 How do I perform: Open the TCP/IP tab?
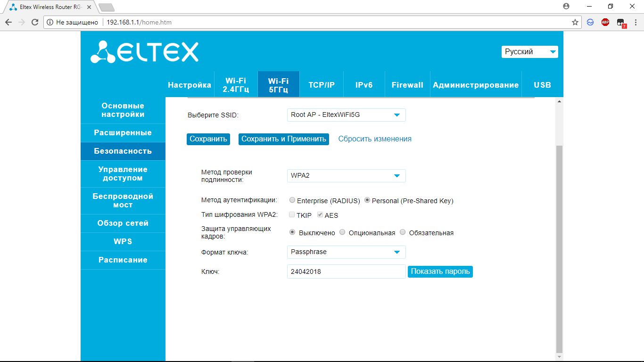(322, 85)
